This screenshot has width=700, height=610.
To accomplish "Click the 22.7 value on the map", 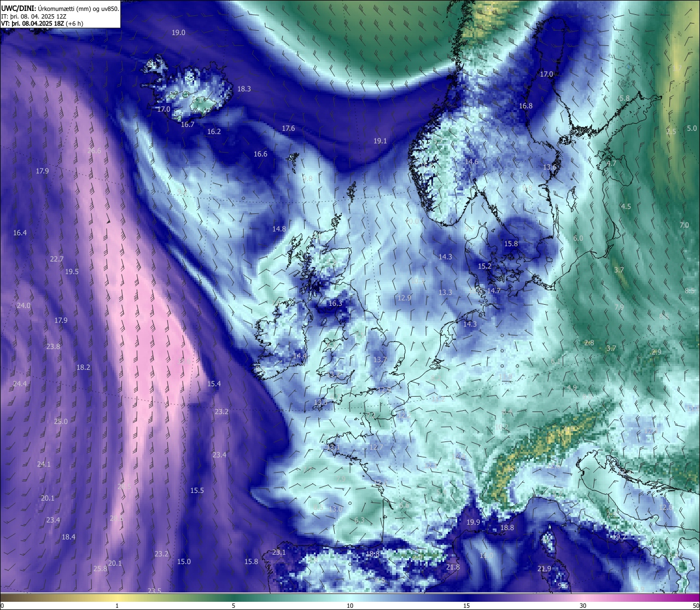I will (56, 259).
